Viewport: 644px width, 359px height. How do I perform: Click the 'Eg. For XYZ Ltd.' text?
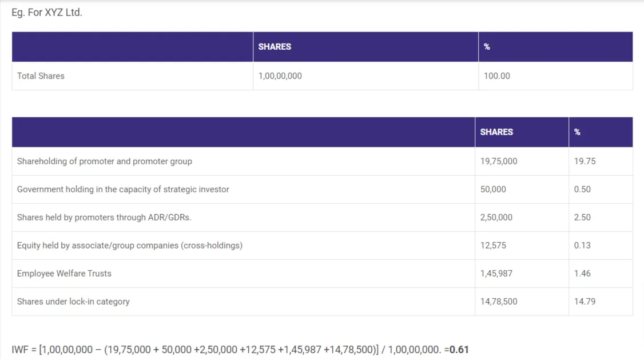point(47,12)
